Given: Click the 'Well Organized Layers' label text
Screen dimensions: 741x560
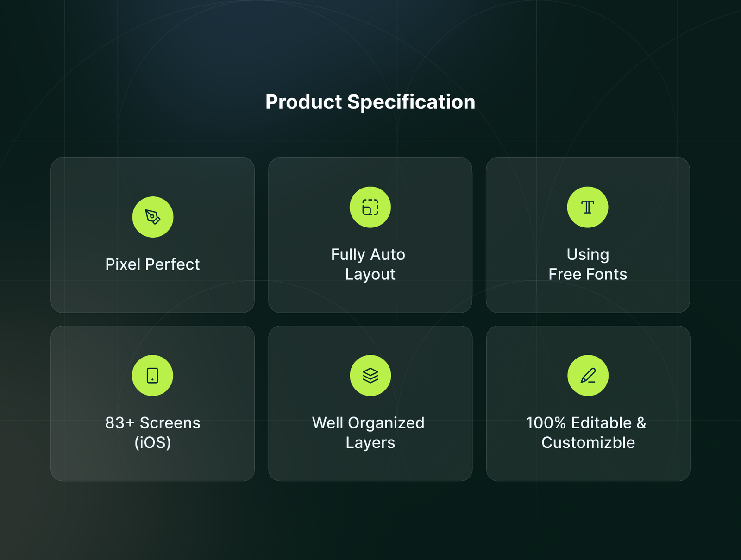Looking at the screenshot, I should coord(369,432).
